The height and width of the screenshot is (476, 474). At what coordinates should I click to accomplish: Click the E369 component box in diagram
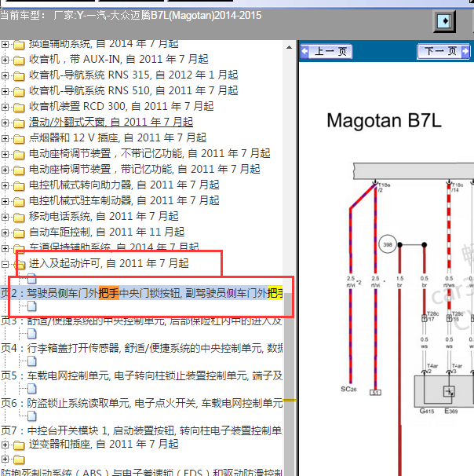449,391
